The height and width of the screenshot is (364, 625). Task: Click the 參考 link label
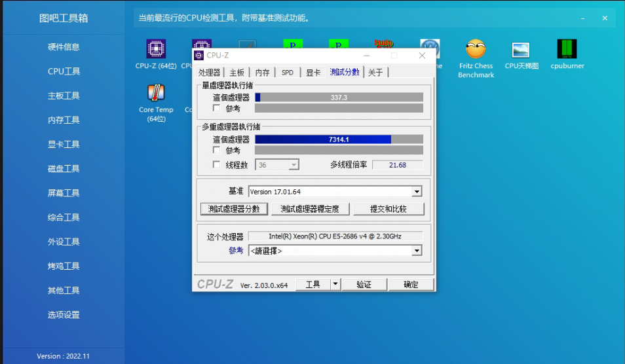236,250
